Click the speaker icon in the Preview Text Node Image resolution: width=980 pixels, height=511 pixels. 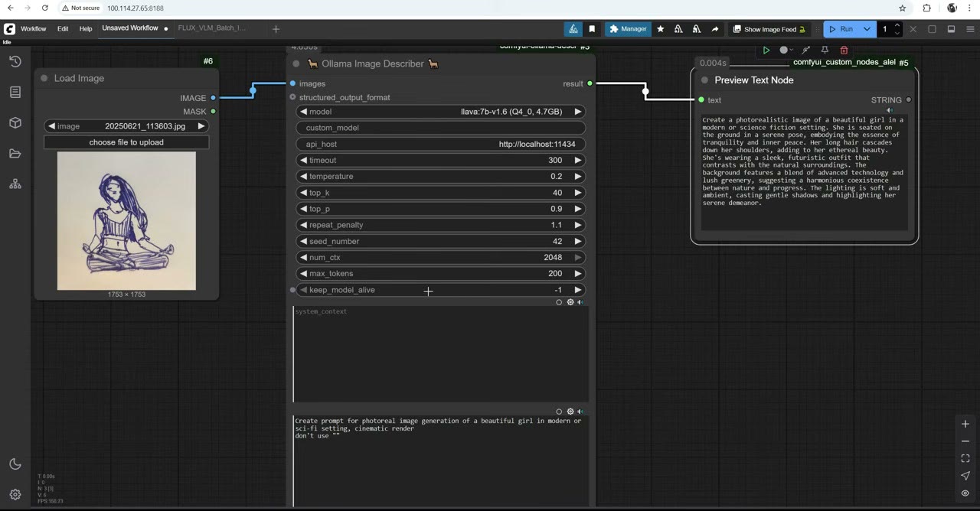890,111
